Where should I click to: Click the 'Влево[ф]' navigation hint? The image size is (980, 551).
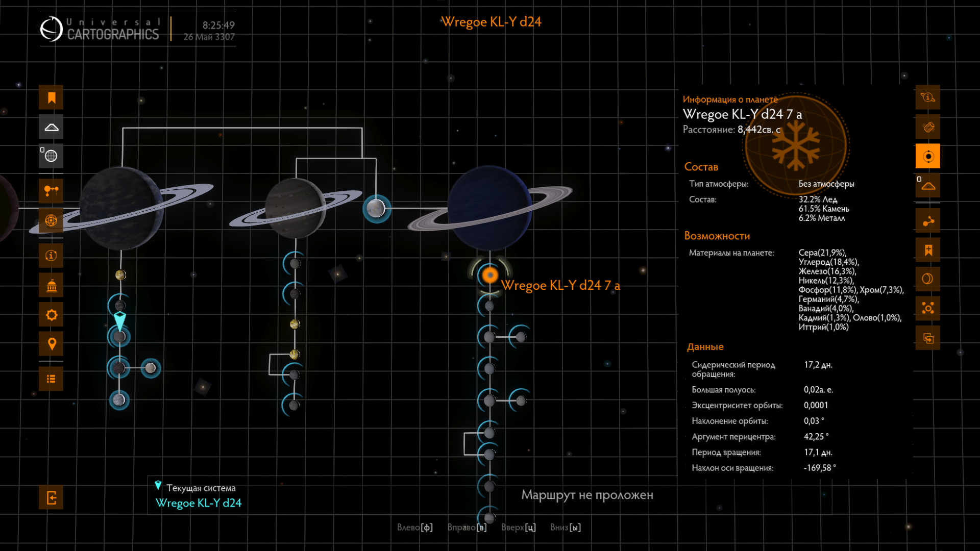[x=415, y=528]
